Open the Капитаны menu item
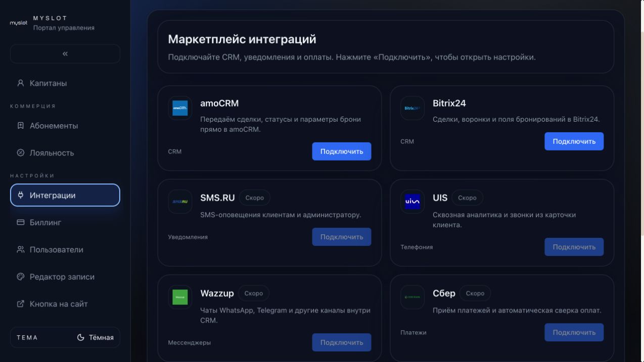This screenshot has width=644, height=362. pos(65,83)
